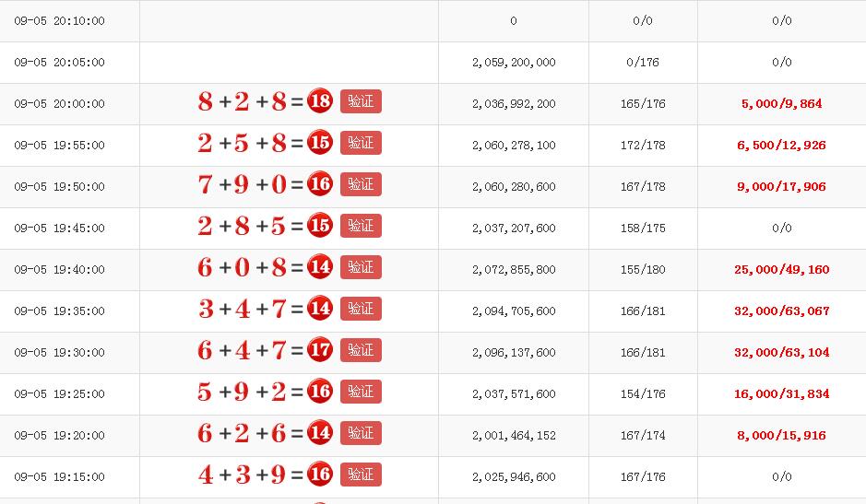This screenshot has width=866, height=504.
Task: Select the result circle 14 in the 19:40:00 row
Action: [320, 267]
